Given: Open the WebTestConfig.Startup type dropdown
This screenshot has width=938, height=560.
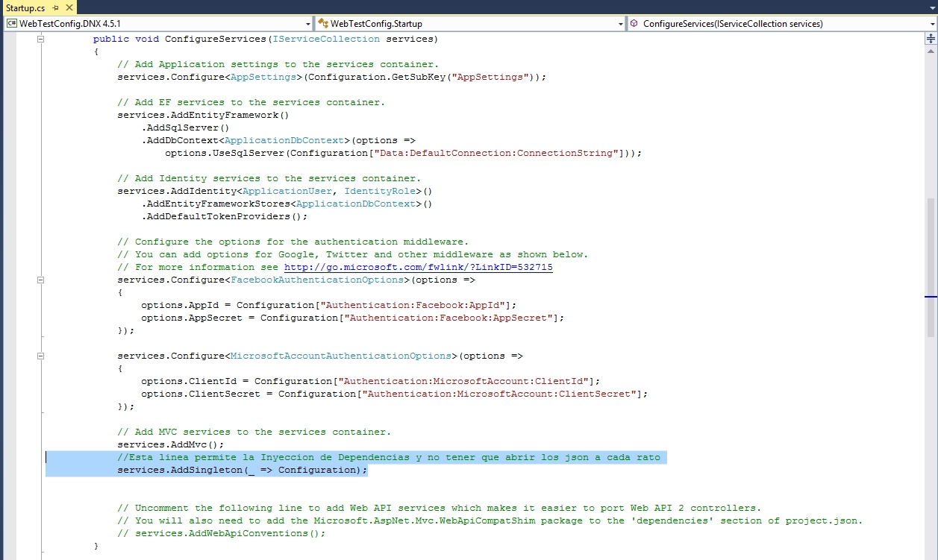Looking at the screenshot, I should [x=471, y=24].
